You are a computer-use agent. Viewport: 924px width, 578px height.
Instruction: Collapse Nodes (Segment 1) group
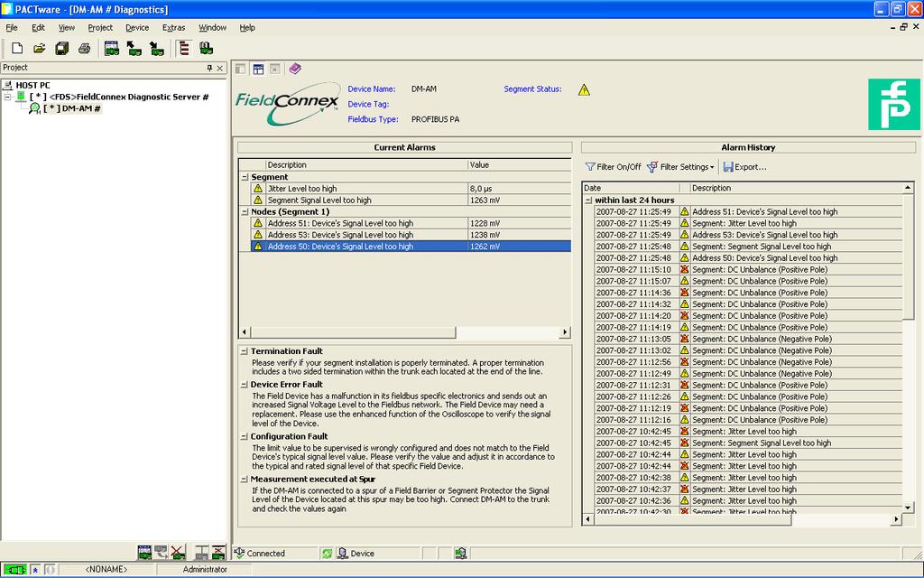pyautogui.click(x=245, y=211)
